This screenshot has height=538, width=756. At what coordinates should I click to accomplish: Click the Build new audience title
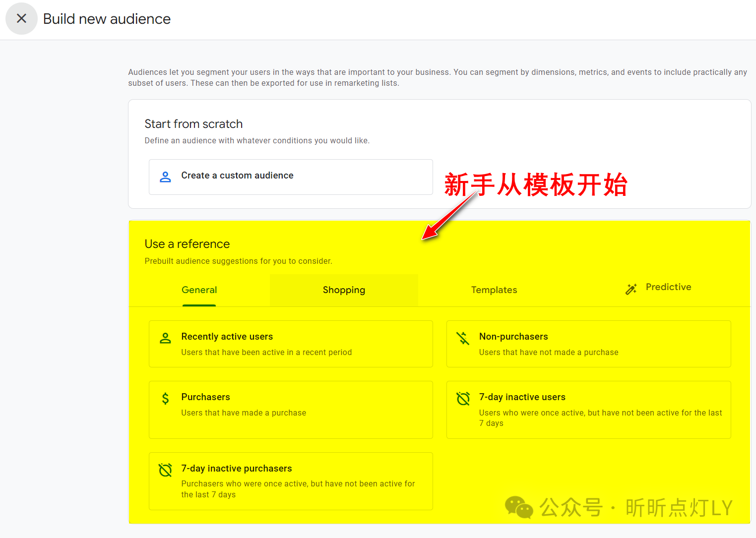coord(107,19)
